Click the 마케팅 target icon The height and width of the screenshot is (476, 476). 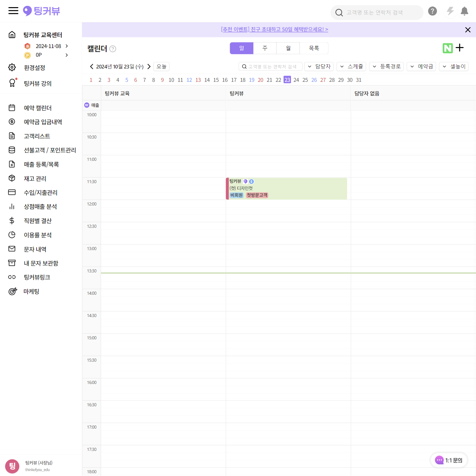tap(12, 291)
